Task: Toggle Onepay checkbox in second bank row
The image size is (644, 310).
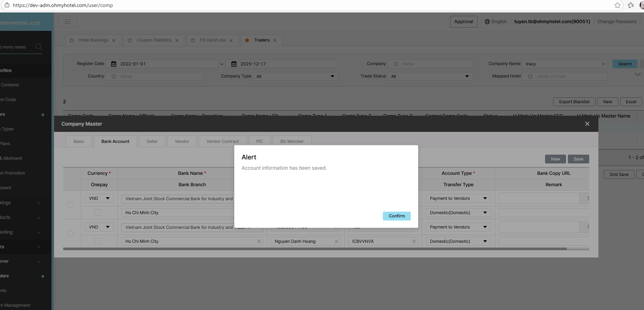Action: 97,241
